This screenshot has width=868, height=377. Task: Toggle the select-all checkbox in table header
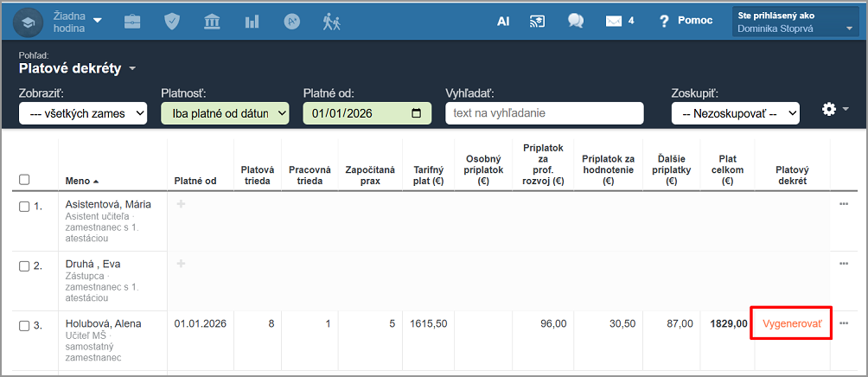pyautogui.click(x=24, y=180)
